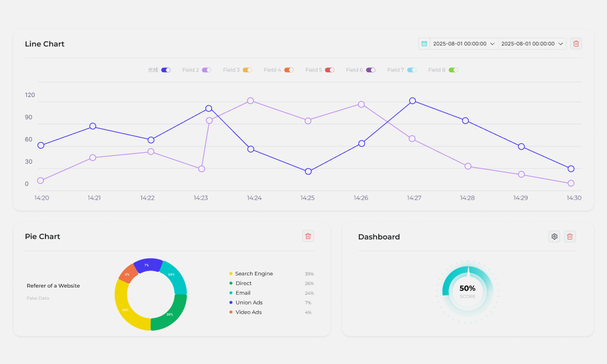Click the blue data point at 14:27
This screenshot has width=607, height=364.
pos(413,101)
